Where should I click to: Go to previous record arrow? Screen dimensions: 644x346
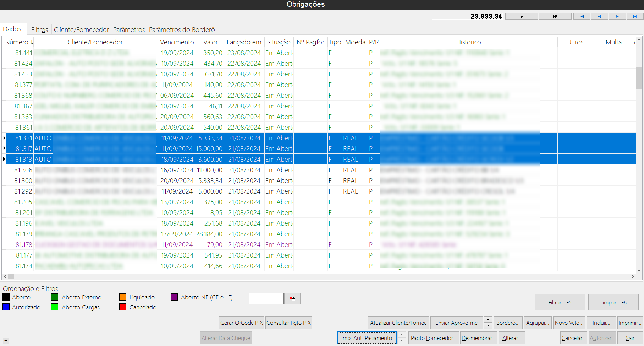(600, 16)
